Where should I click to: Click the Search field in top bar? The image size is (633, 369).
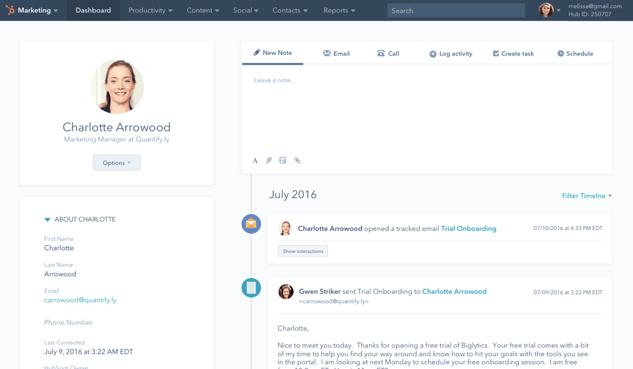pos(456,10)
